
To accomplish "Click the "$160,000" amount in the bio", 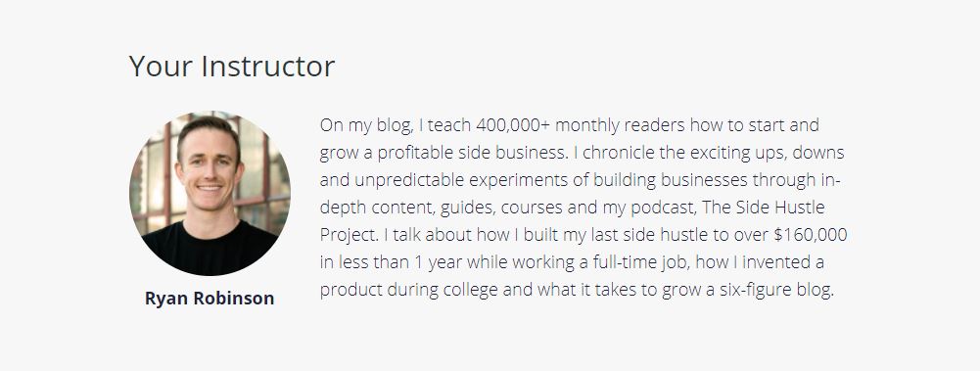I will 810,235.
